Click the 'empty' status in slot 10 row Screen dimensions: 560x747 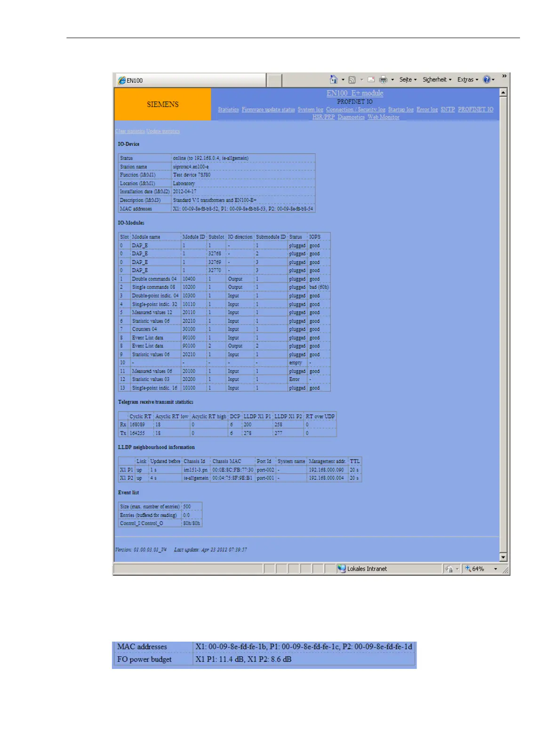pyautogui.click(x=296, y=363)
